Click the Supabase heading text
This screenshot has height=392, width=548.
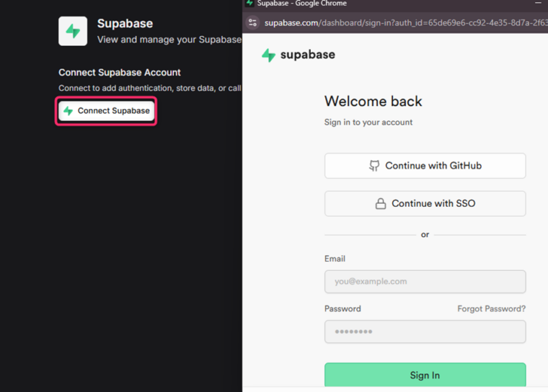tap(125, 23)
